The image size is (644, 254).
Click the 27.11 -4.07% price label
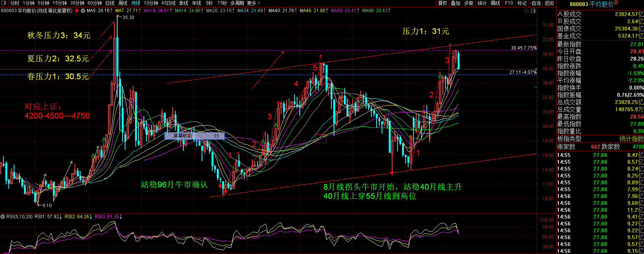point(523,72)
